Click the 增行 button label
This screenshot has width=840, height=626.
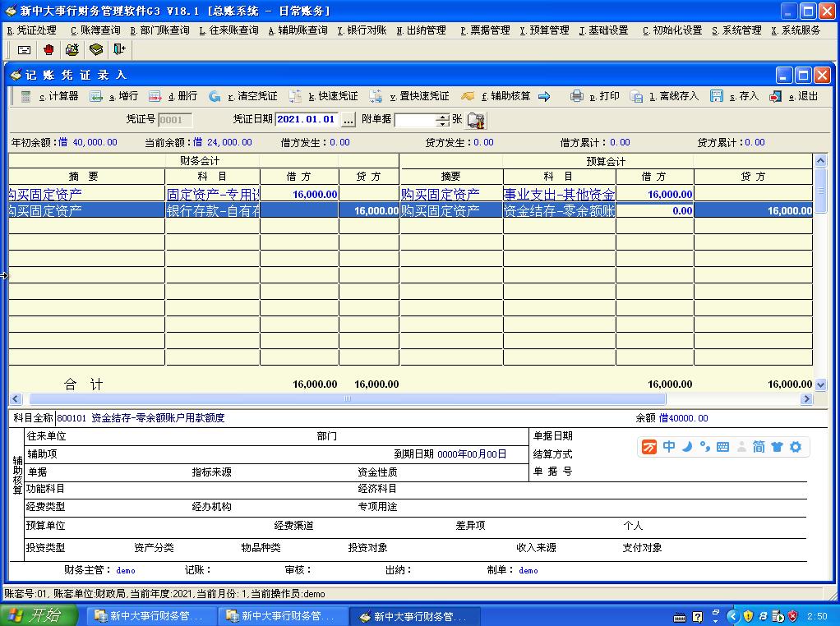[124, 96]
